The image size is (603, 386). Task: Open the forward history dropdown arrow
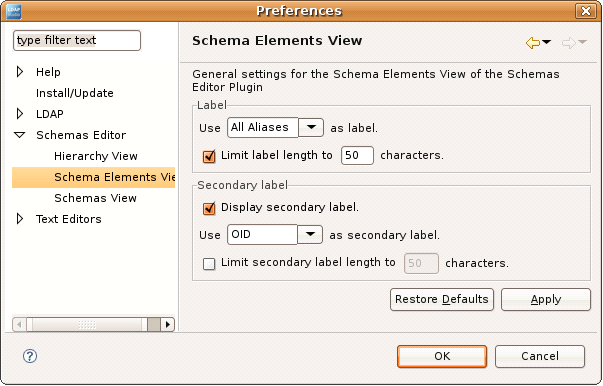pos(582,42)
